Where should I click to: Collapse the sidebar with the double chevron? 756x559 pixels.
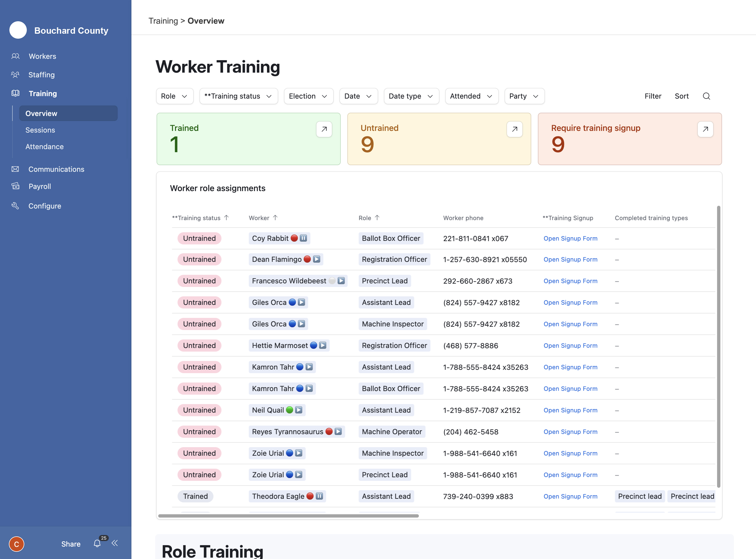115,543
